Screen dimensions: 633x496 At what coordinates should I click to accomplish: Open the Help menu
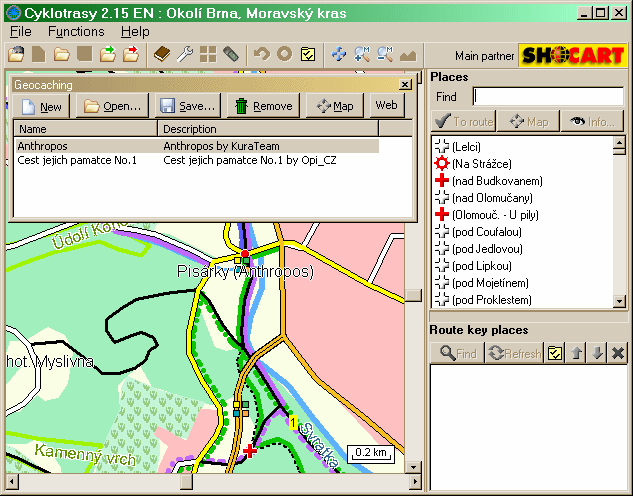[135, 31]
